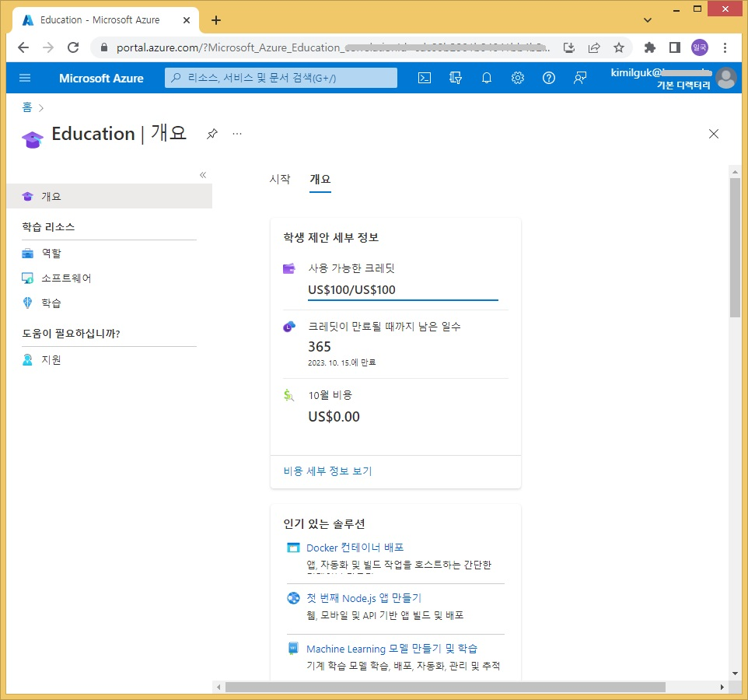Click the 학생 제안 세부 정보 heading

[x=330, y=238]
